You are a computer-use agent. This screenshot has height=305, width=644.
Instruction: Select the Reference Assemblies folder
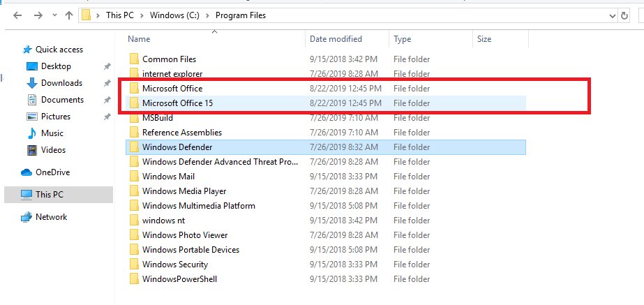pos(326,133)
